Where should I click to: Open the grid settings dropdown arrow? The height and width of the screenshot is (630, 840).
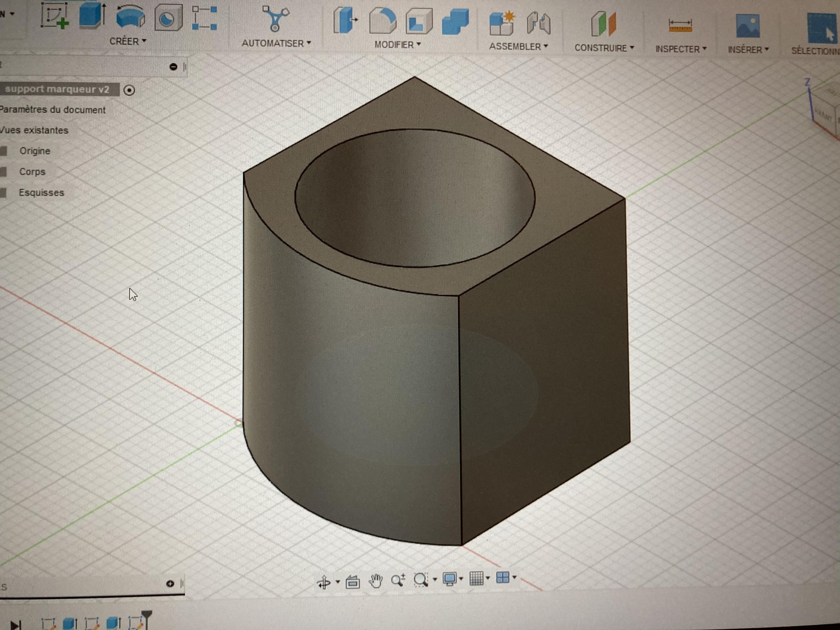point(488,578)
